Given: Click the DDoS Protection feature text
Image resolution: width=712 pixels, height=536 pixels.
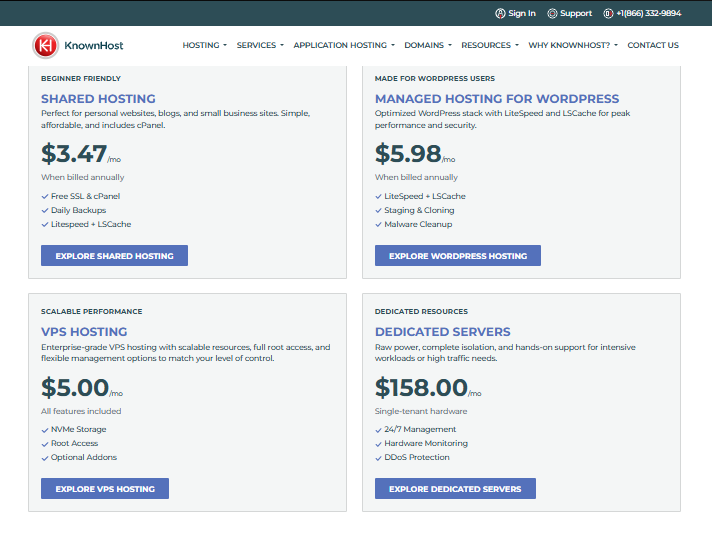Looking at the screenshot, I should click(417, 457).
